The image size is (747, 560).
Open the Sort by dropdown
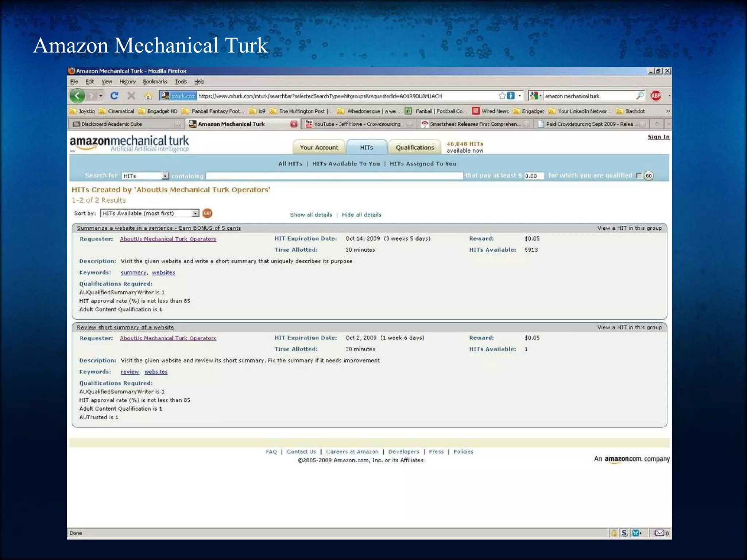150,213
